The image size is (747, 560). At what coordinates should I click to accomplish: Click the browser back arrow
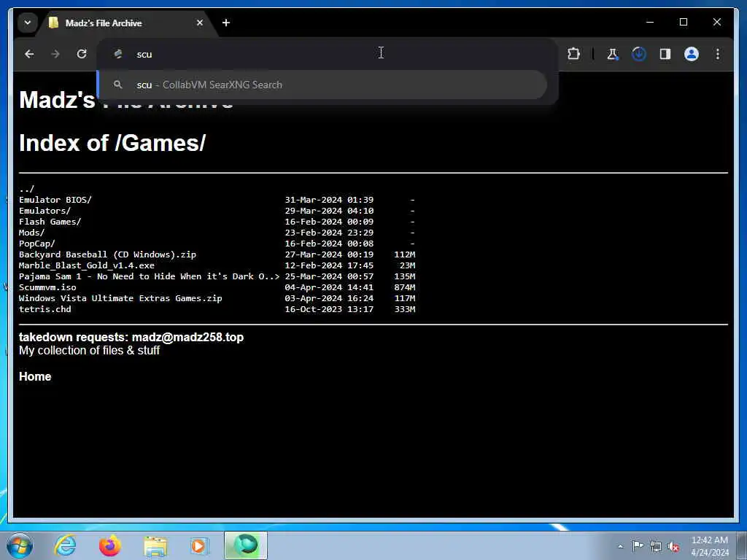tap(29, 54)
